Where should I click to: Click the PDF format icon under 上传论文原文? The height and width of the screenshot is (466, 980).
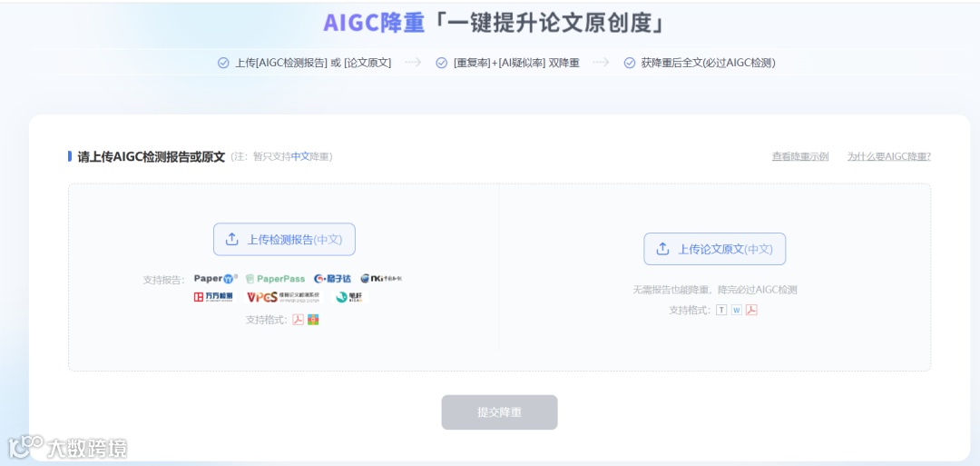coord(751,310)
